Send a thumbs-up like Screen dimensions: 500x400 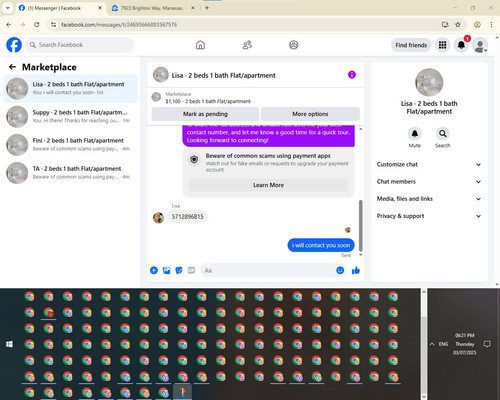[x=356, y=270]
